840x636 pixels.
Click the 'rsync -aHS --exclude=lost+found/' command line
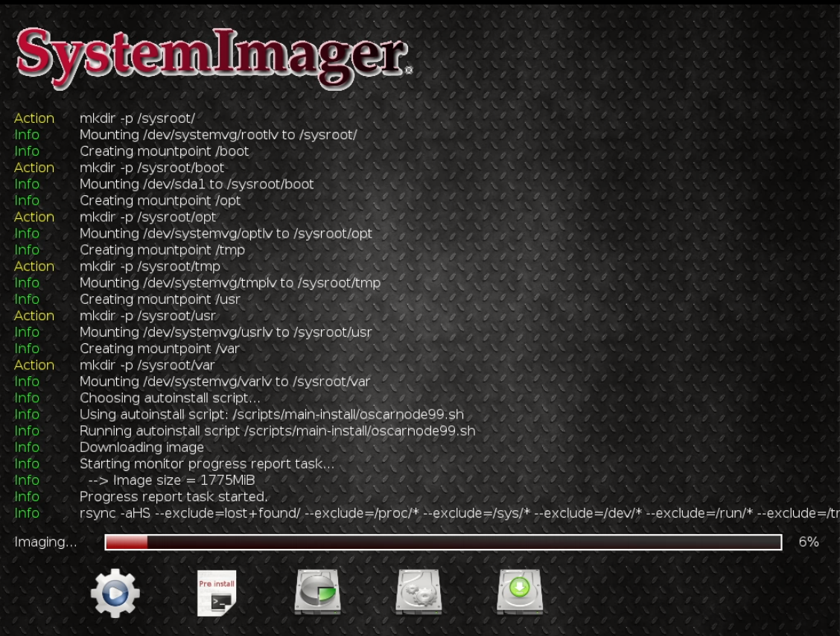459,513
